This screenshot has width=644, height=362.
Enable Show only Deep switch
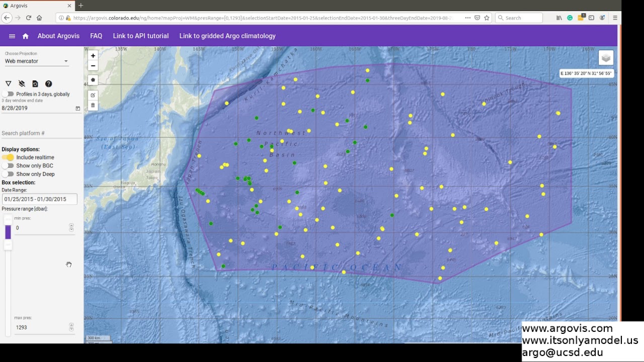click(x=8, y=174)
